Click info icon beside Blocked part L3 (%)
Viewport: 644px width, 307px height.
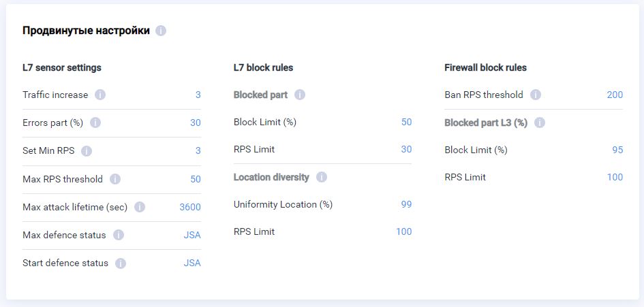tap(540, 123)
